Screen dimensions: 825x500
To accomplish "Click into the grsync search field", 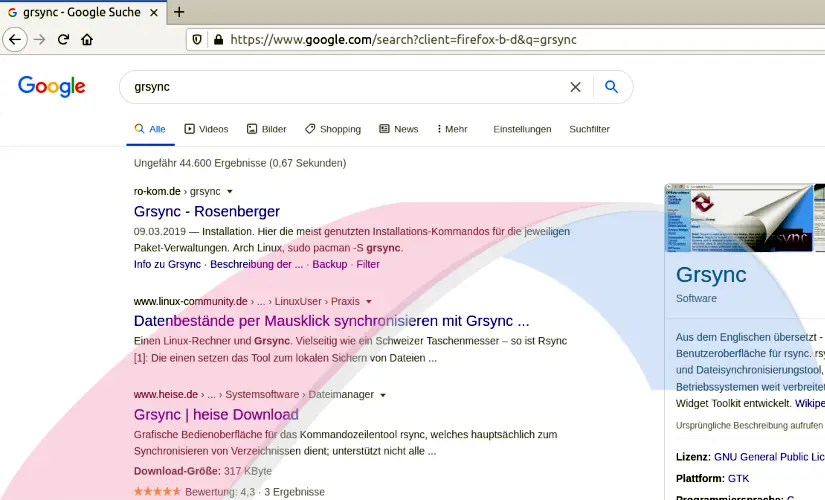I will [347, 87].
